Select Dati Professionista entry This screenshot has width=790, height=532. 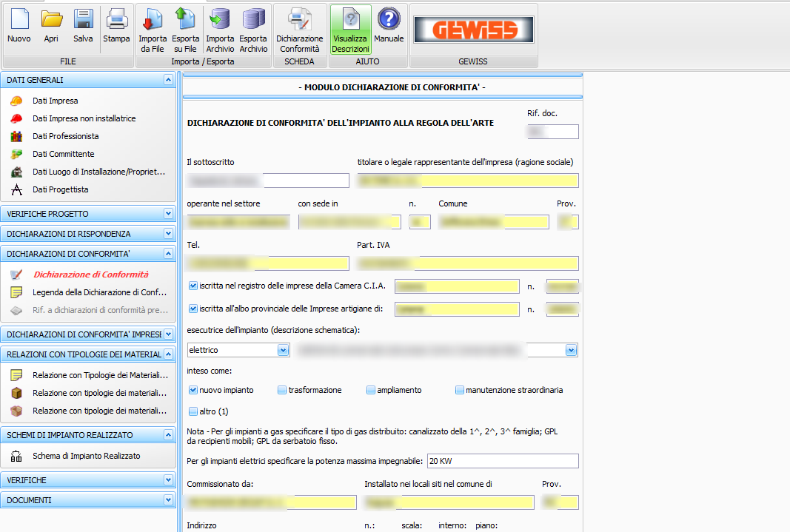tap(65, 136)
